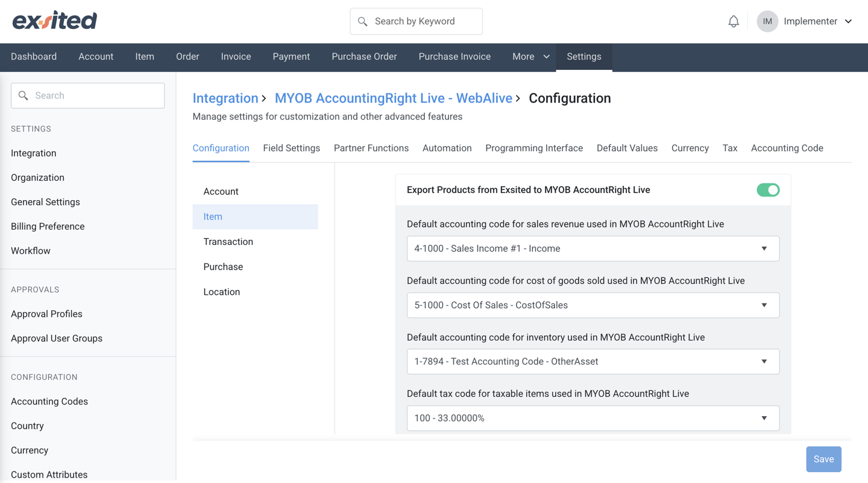Click the Implementer username text
Screen dimensions: 868x483
(x=810, y=22)
